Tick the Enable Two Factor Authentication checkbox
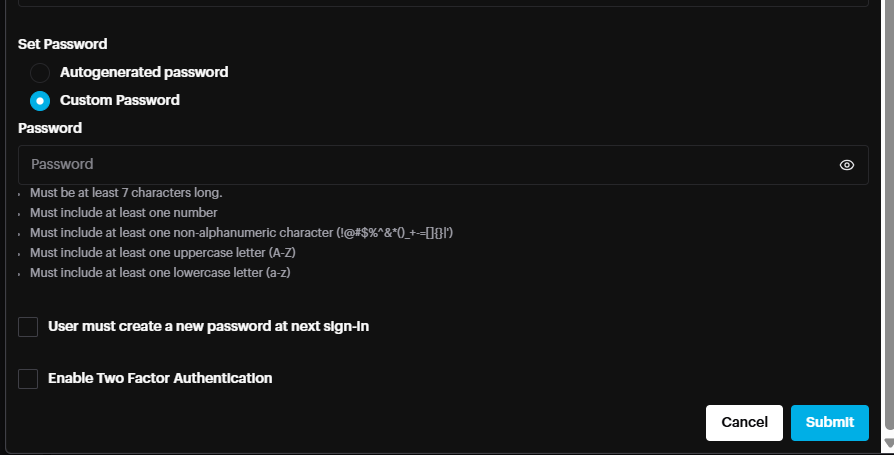The height and width of the screenshot is (455, 894). tap(28, 379)
